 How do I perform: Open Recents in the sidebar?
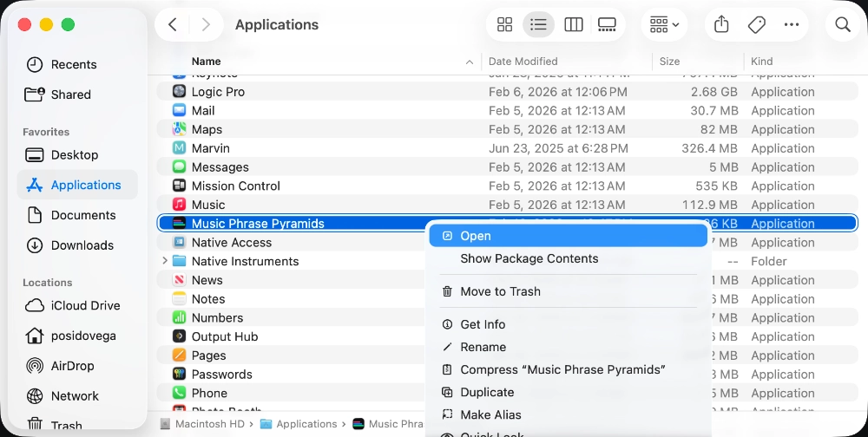tap(77, 64)
